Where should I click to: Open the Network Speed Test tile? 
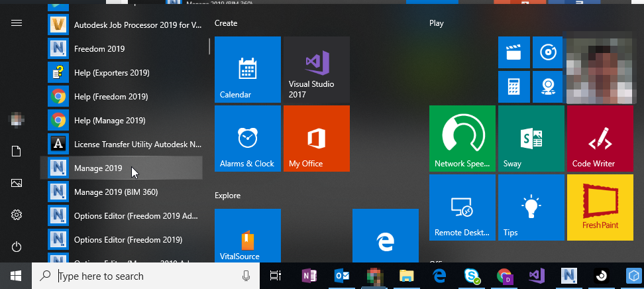click(462, 139)
